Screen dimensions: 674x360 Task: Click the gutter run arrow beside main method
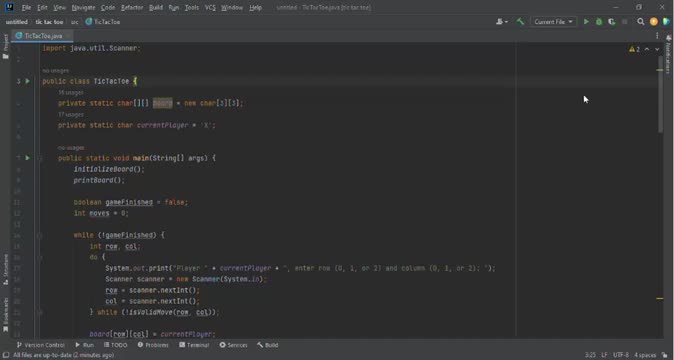point(28,158)
